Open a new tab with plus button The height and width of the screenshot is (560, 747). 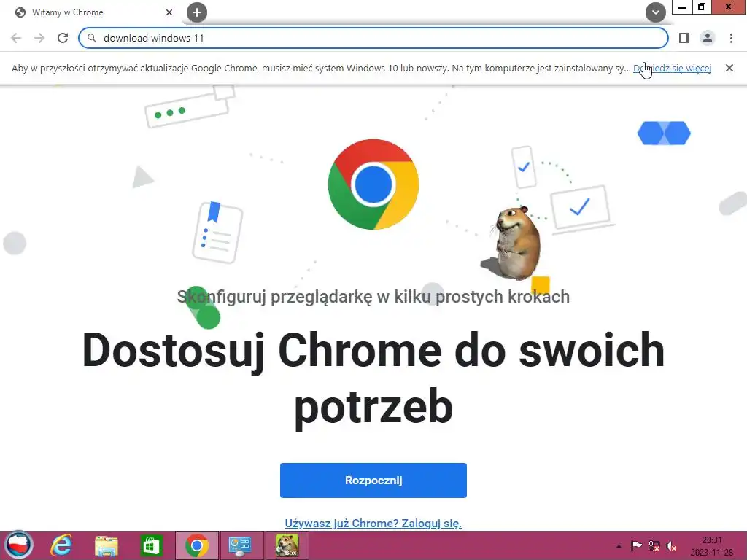(197, 12)
